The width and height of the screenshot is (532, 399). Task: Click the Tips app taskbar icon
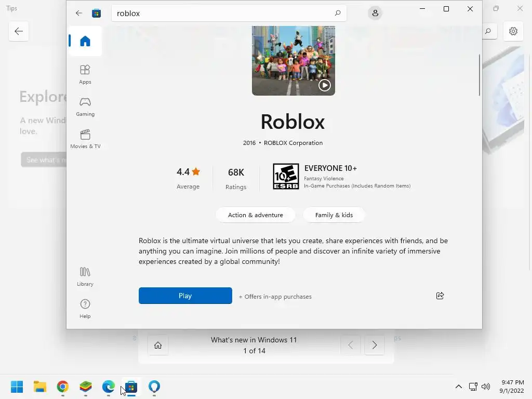pos(154,387)
